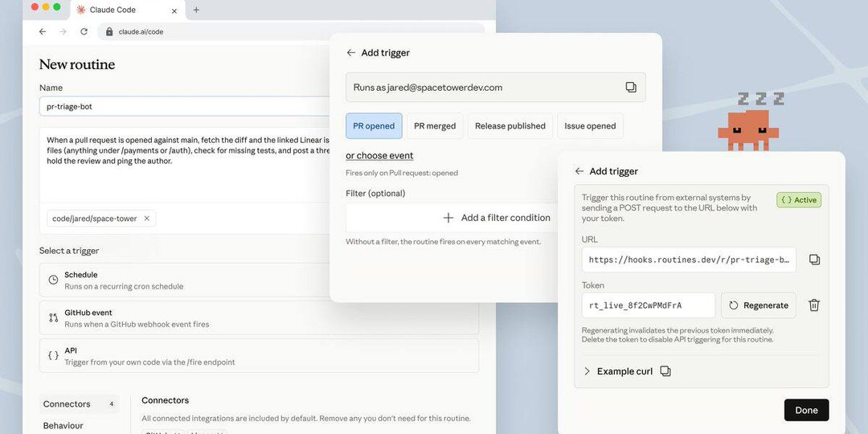Click Done in the API trigger panel
Screen dimensions: 868x434
tap(807, 410)
